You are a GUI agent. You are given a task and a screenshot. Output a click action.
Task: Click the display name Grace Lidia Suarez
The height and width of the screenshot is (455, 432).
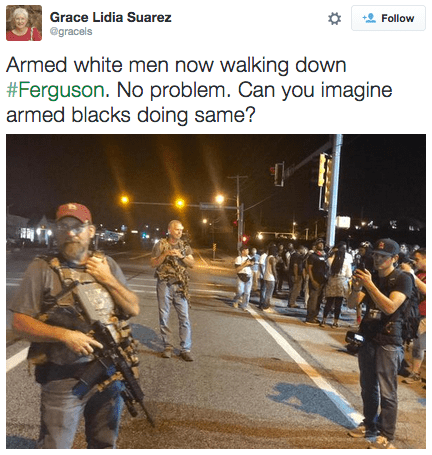point(110,17)
